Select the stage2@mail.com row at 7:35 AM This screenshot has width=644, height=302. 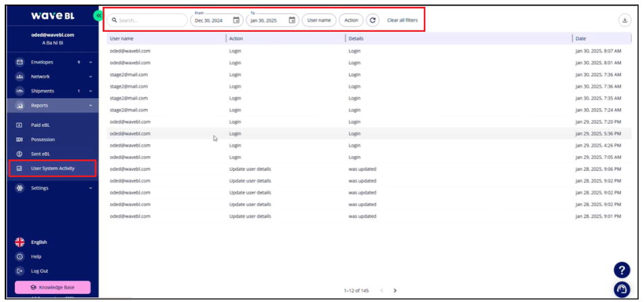[369, 98]
